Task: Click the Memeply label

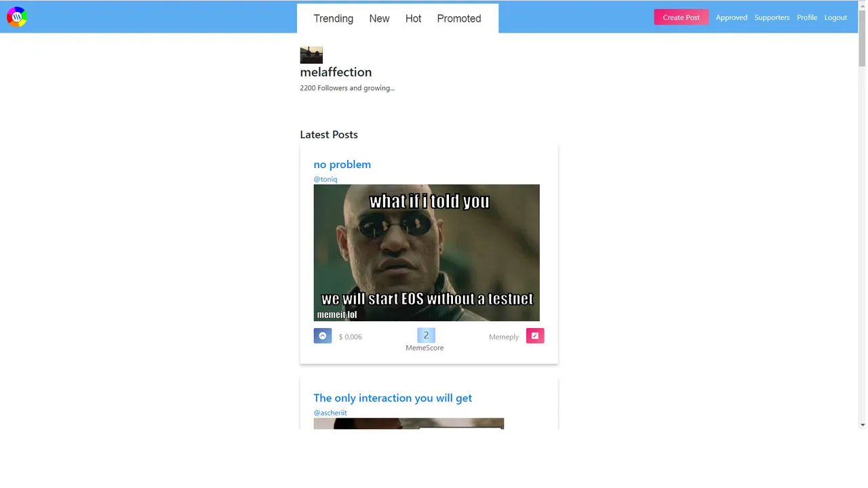Action: [504, 337]
